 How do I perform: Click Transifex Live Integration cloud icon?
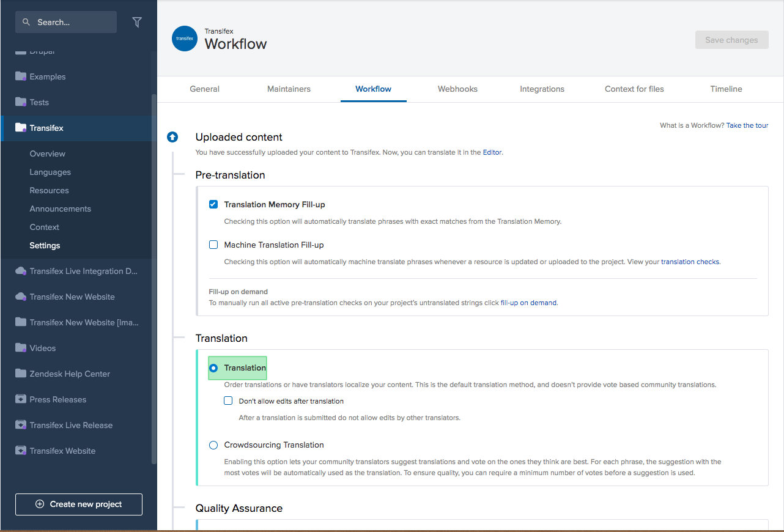pos(20,271)
